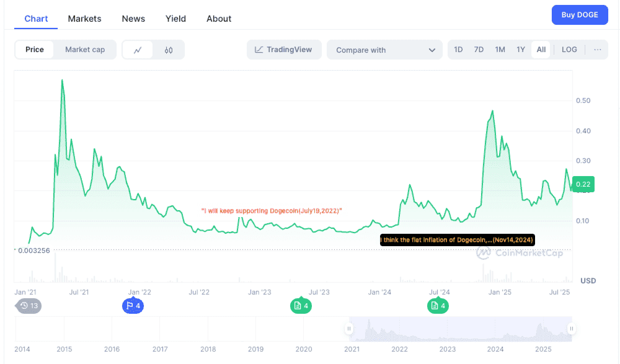Grab the left range slider handle
Screen dimensions: 620x364
click(349, 329)
